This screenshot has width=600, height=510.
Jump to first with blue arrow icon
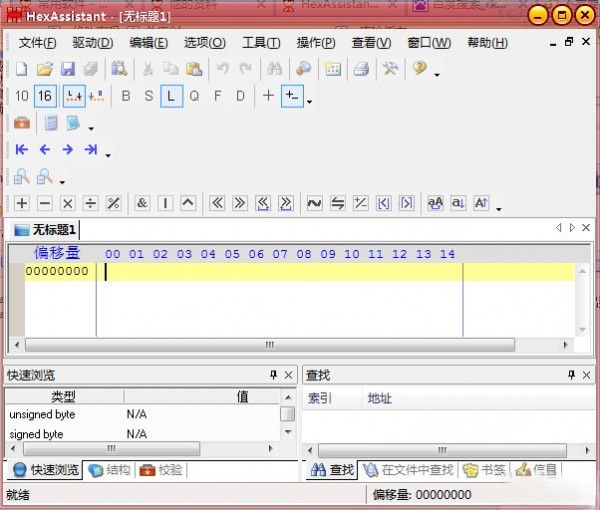[21, 150]
